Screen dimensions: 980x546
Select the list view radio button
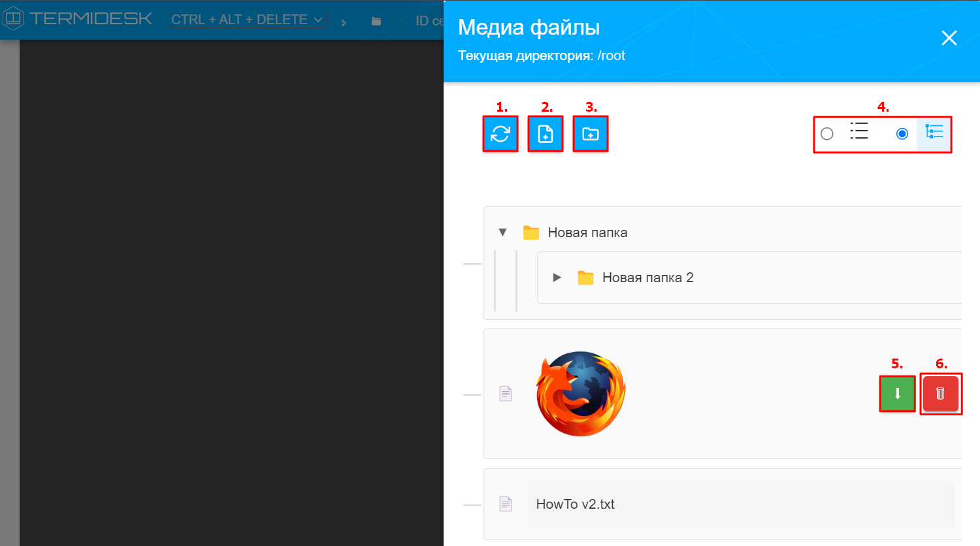click(x=827, y=134)
